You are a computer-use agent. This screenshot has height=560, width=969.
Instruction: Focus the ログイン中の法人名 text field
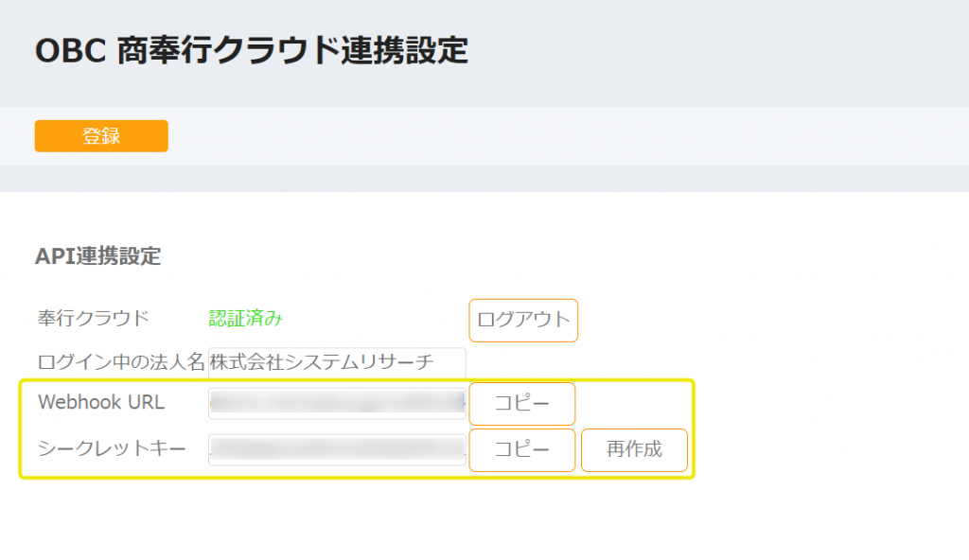click(x=337, y=363)
